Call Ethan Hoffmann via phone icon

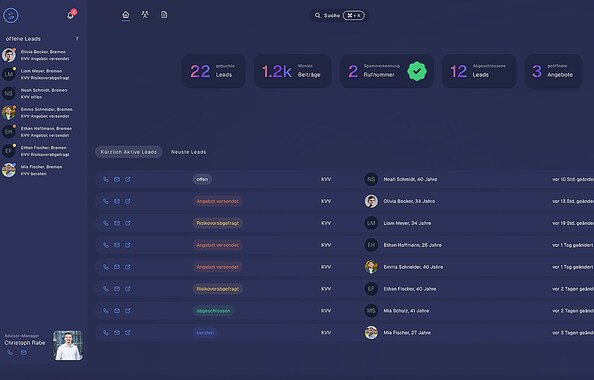106,245
